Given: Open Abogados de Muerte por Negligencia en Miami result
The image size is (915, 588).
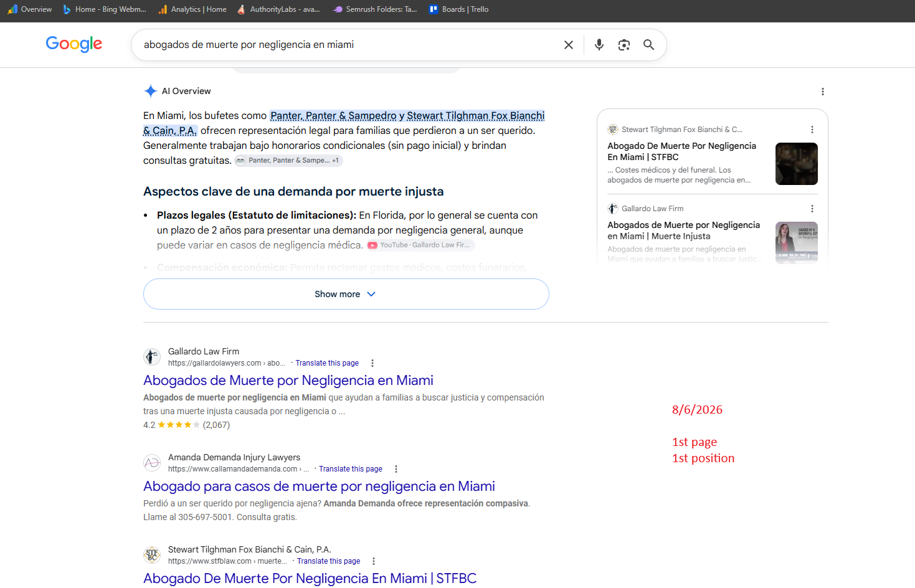Looking at the screenshot, I should (288, 381).
